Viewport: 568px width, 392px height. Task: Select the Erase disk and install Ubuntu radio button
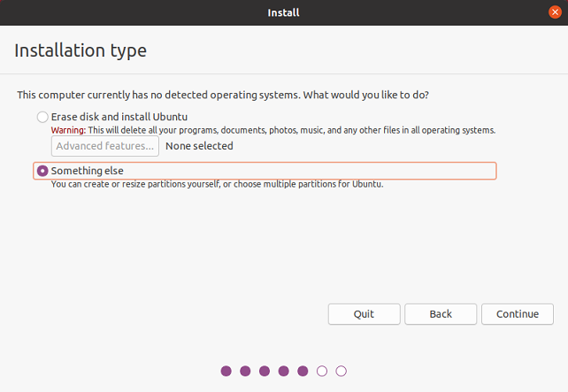click(x=42, y=117)
